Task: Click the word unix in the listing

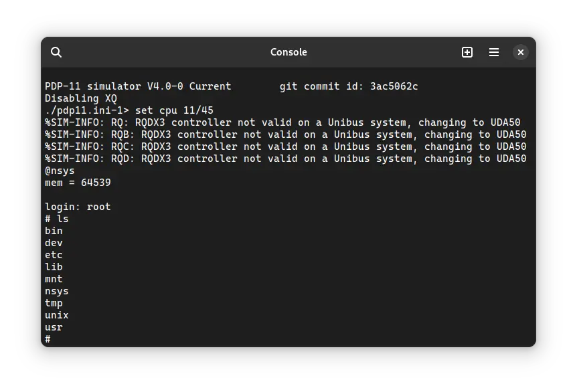Action: click(56, 315)
